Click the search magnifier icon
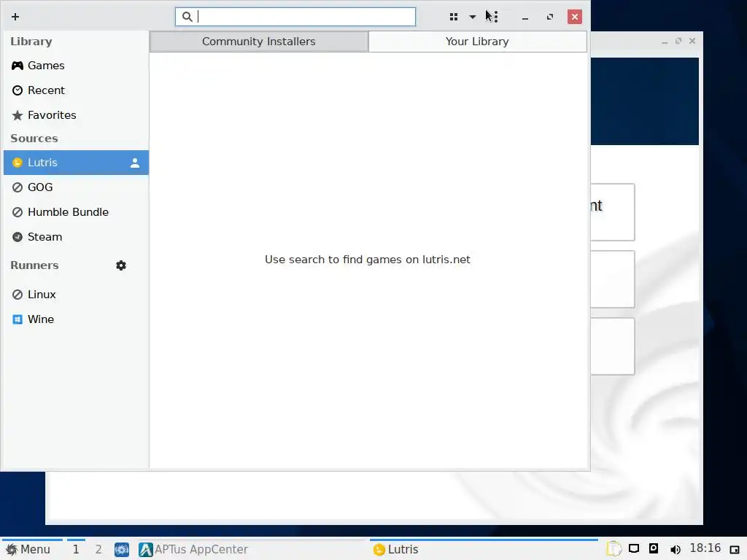 click(187, 17)
